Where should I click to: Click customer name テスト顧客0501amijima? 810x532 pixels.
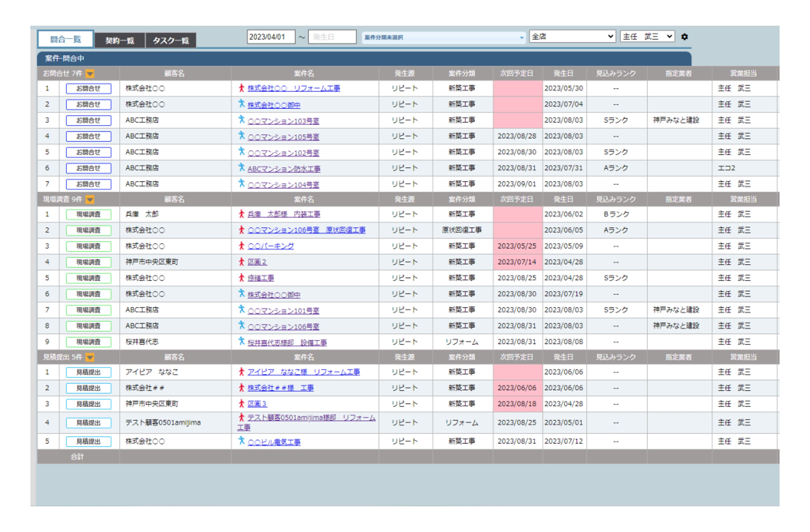[x=163, y=423]
